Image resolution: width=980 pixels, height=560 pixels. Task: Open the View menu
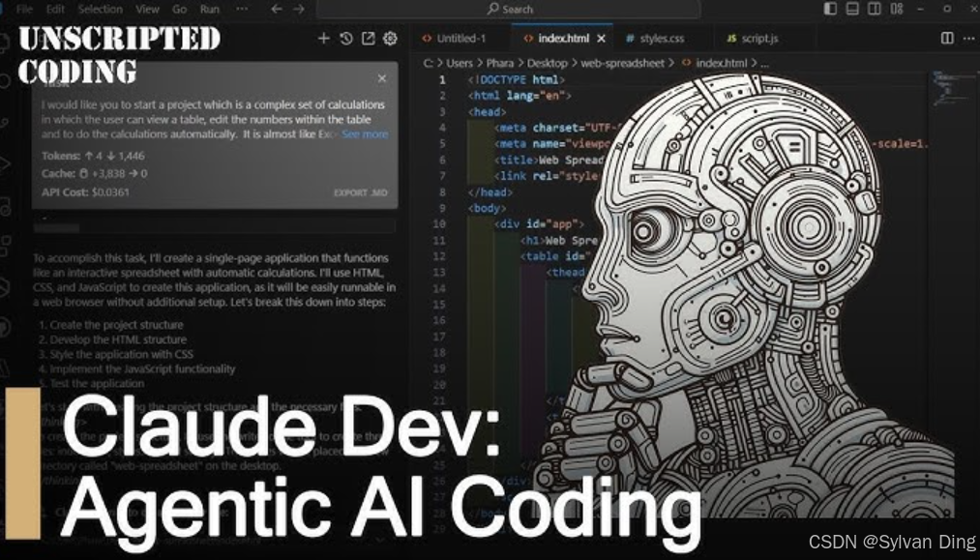(147, 9)
